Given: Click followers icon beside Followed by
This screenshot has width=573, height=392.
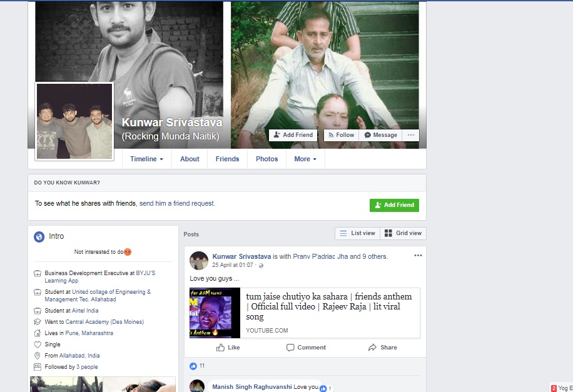Looking at the screenshot, I should point(38,367).
